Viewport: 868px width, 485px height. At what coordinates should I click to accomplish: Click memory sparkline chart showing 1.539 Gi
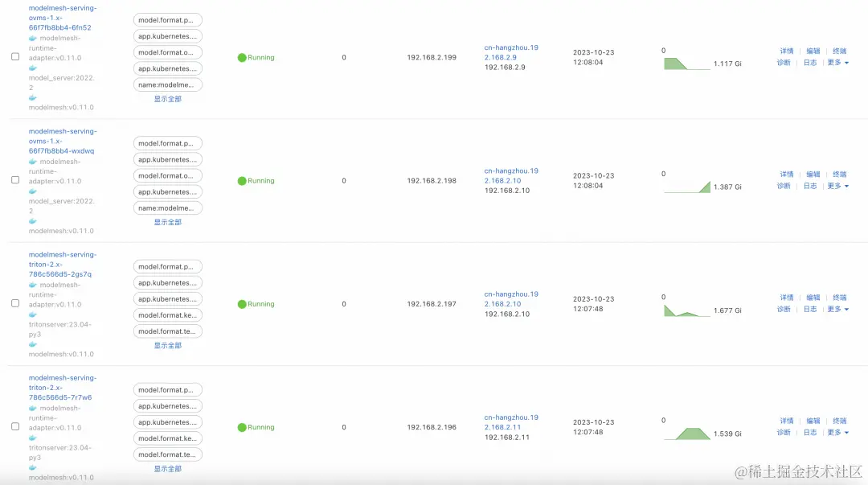(687, 434)
